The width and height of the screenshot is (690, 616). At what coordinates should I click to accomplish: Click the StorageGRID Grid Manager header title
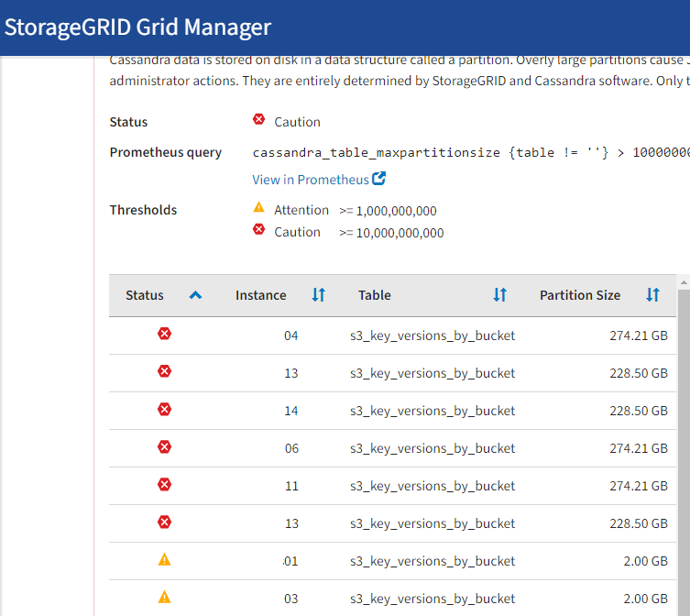click(137, 27)
